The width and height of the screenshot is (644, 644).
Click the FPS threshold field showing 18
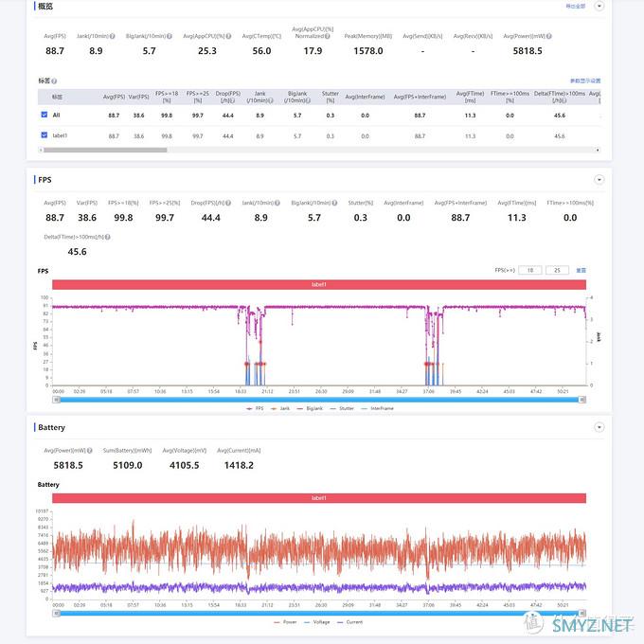(x=530, y=270)
